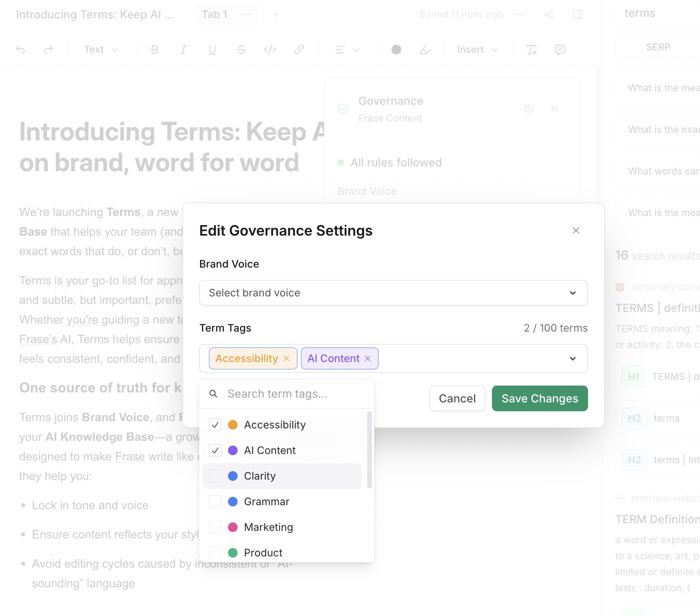Screen dimensions: 700x616
Task: Check the Grammar tag
Action: (215, 502)
